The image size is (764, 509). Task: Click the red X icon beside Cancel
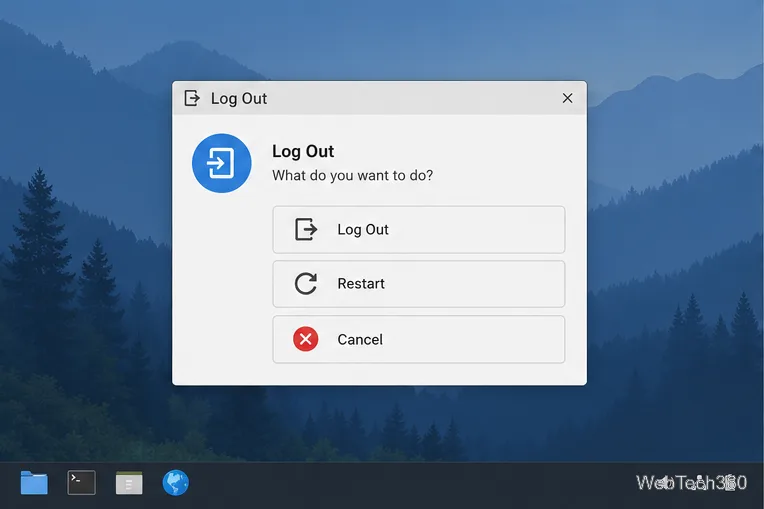306,339
